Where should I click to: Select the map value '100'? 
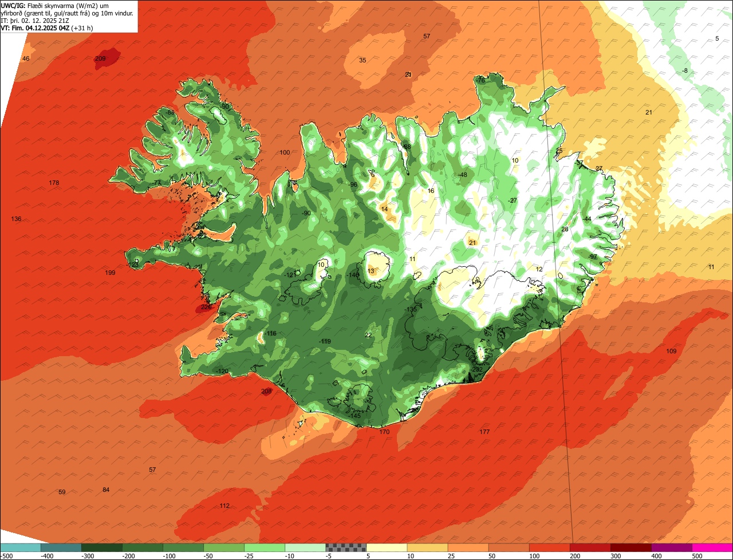tap(285, 152)
